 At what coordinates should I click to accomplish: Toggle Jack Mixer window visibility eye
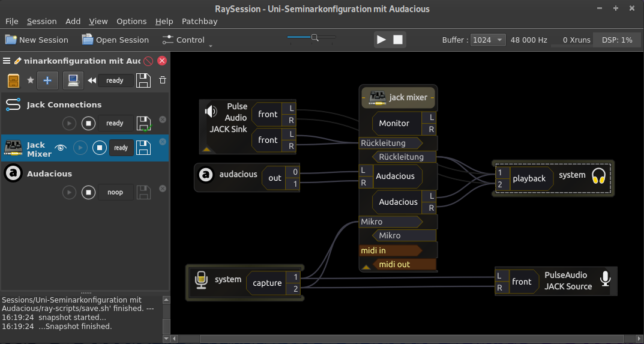(x=60, y=148)
